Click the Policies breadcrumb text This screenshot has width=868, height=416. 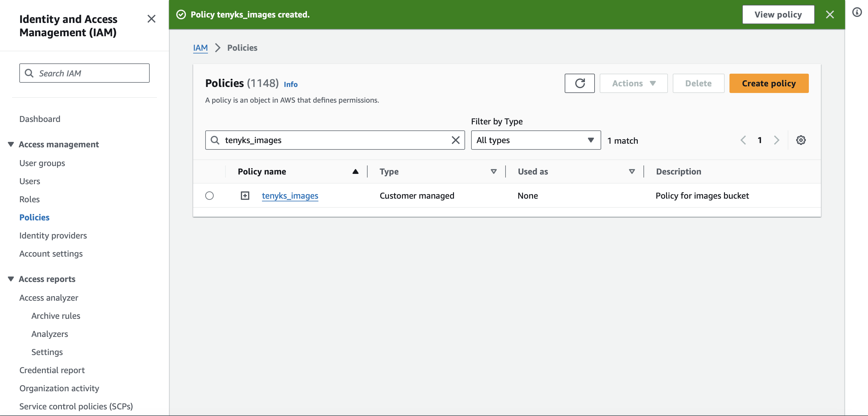(242, 48)
